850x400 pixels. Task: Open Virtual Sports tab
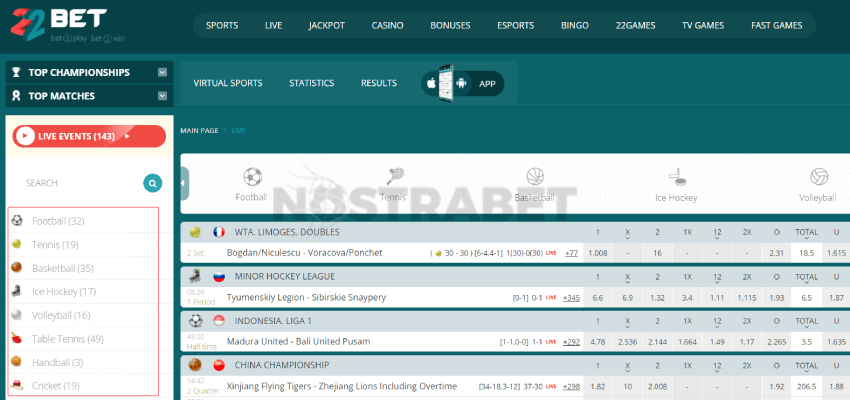click(x=228, y=83)
